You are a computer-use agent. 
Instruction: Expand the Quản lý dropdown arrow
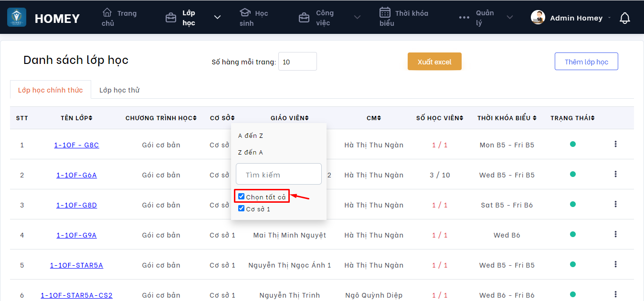(510, 18)
